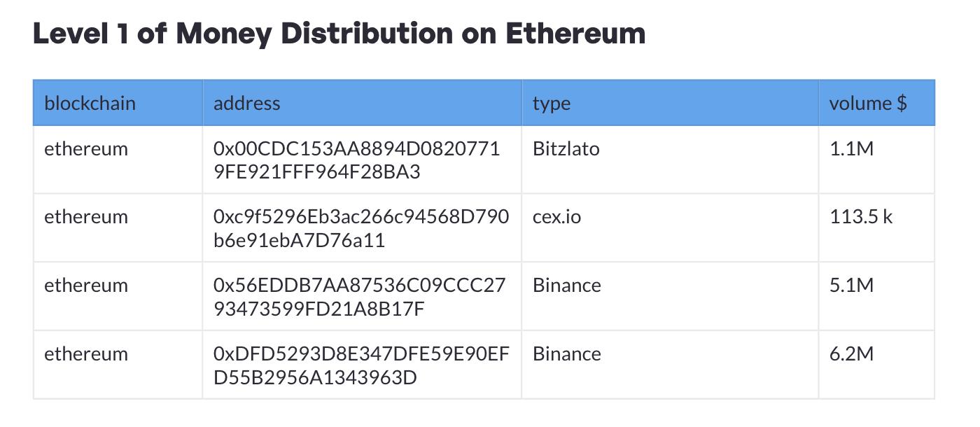Select the address starting 0x56EDDB7A
980x427 pixels.
coord(358,297)
